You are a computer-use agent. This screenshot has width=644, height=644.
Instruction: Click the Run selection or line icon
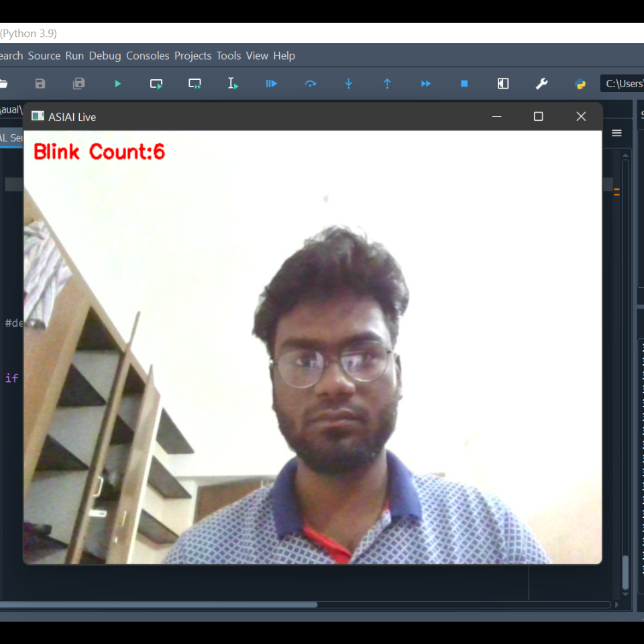pyautogui.click(x=233, y=84)
